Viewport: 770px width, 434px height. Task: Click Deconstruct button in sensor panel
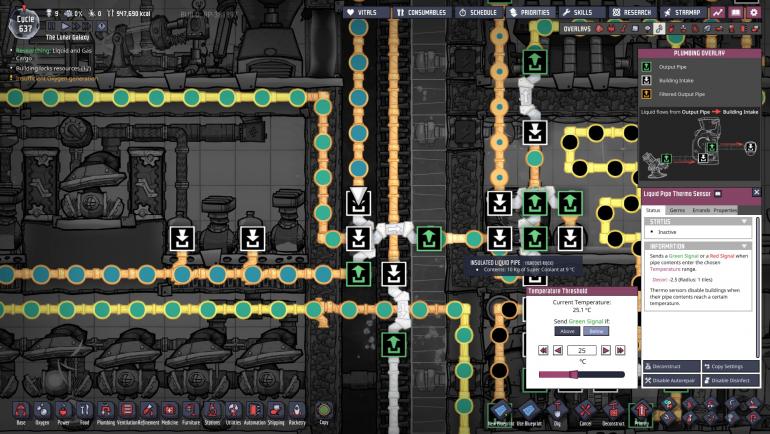pyautogui.click(x=672, y=366)
